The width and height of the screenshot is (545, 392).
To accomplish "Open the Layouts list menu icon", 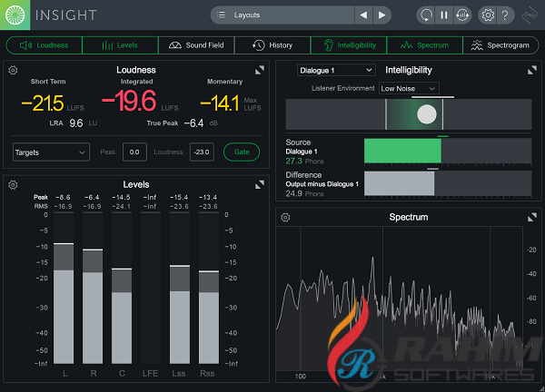I will [221, 15].
